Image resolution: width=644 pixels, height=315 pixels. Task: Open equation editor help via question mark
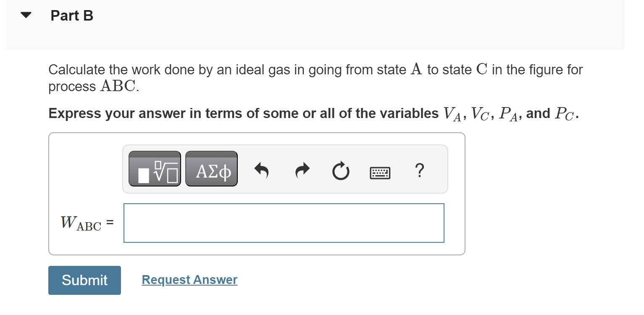[x=419, y=170]
